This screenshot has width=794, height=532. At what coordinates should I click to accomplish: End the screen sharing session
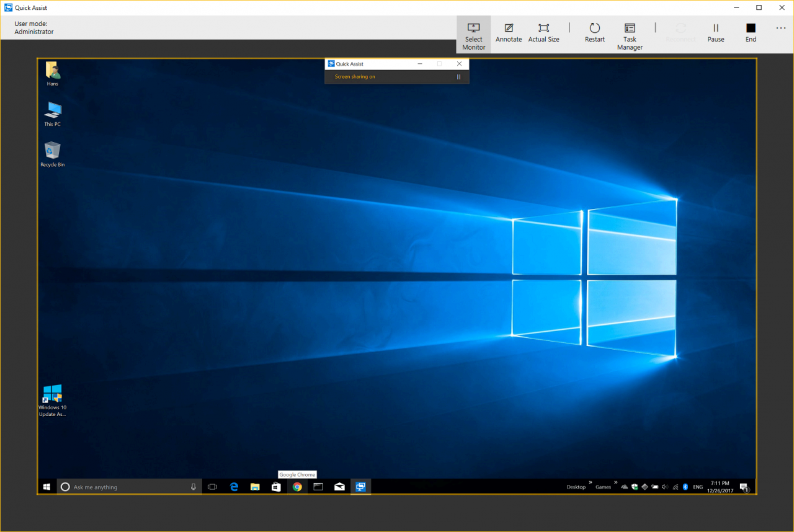(x=751, y=34)
